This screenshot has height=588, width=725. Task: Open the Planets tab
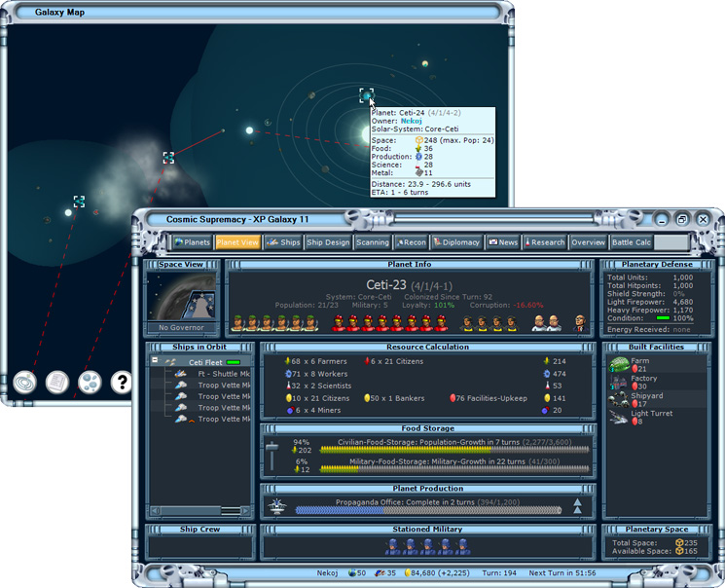point(193,242)
